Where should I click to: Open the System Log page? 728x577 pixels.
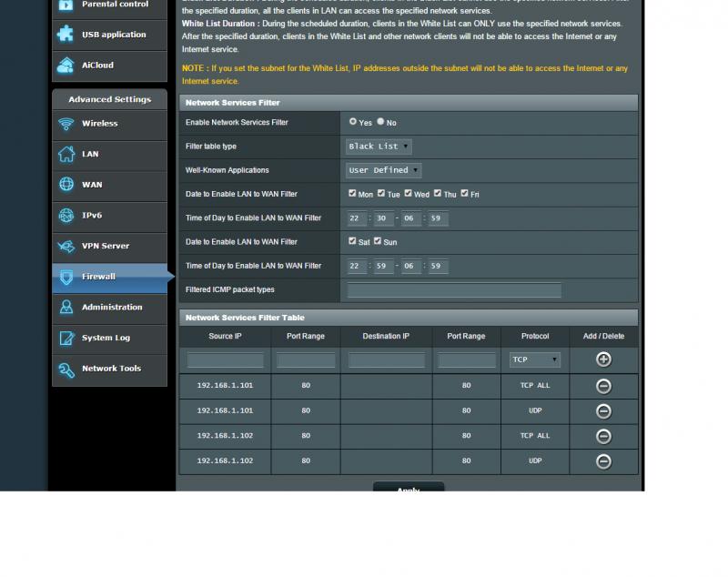click(x=109, y=338)
